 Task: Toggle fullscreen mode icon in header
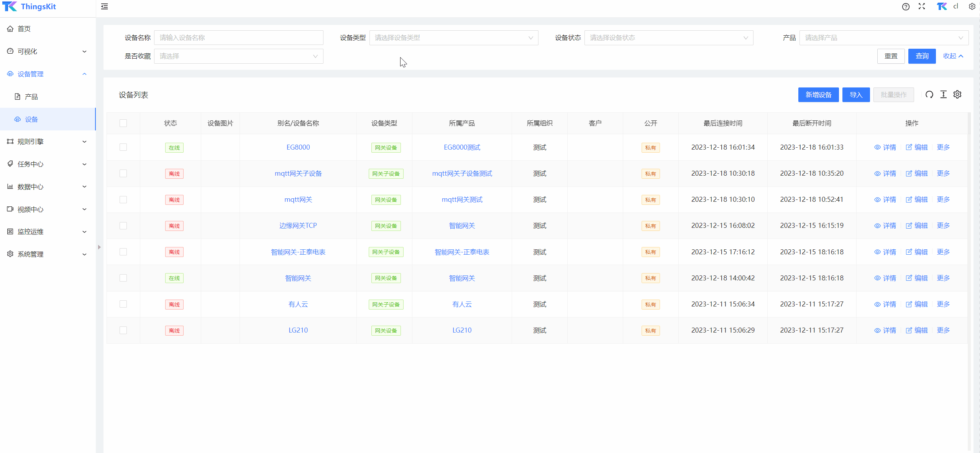tap(921, 7)
